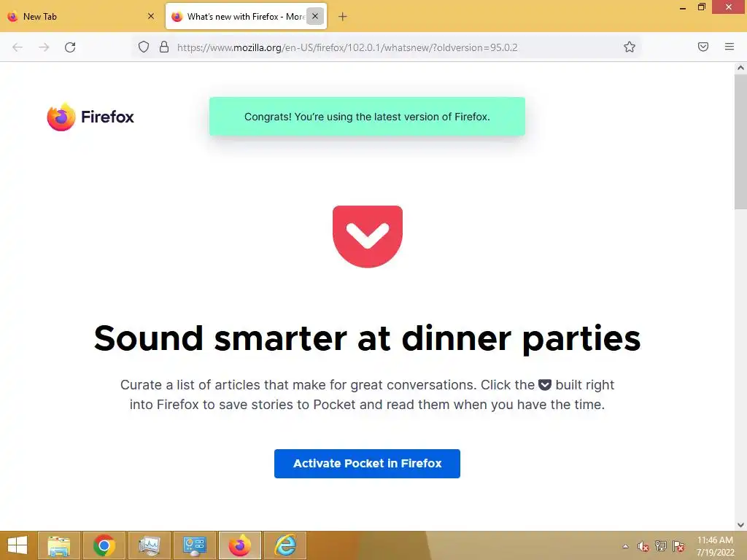Bookmark this page with the star

coord(630,47)
